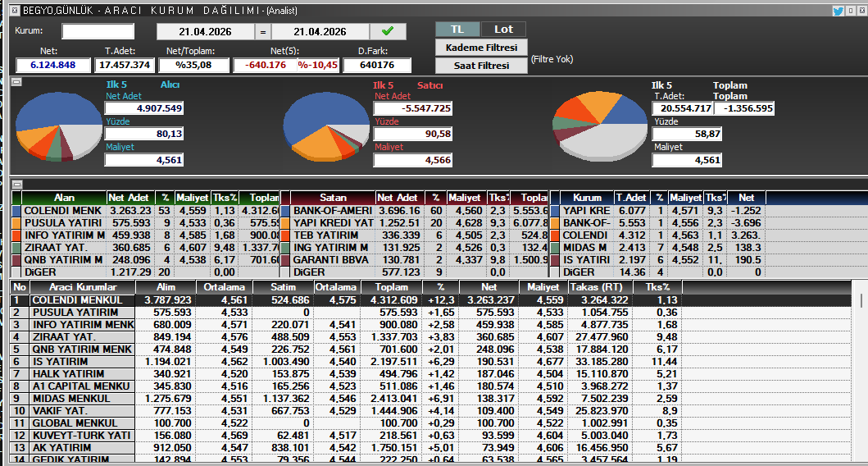Viewport: 868px width, 466px height.
Task: Sort by the Satim column header
Action: pyautogui.click(x=283, y=287)
